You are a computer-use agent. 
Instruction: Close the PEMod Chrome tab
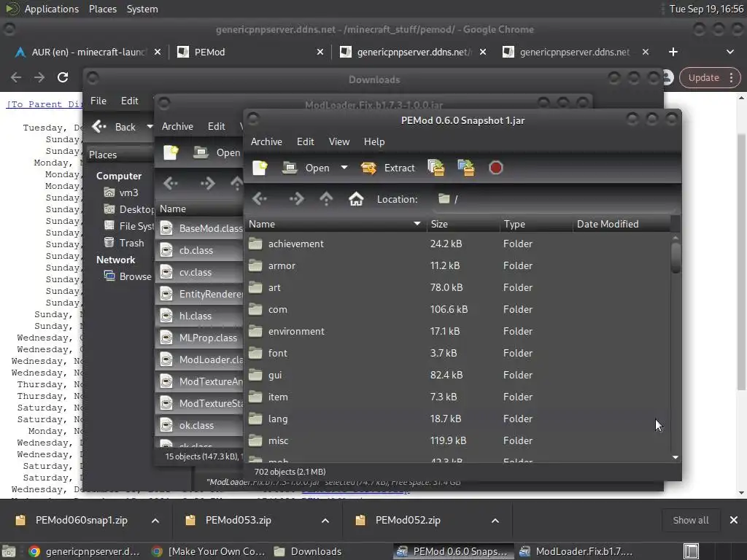coord(320,52)
